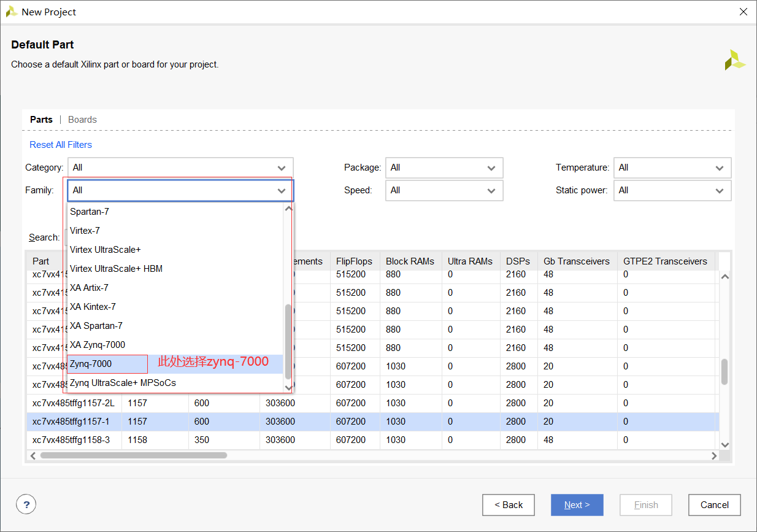Image resolution: width=757 pixels, height=532 pixels.
Task: Sort by DSPs column header
Action: coord(518,261)
